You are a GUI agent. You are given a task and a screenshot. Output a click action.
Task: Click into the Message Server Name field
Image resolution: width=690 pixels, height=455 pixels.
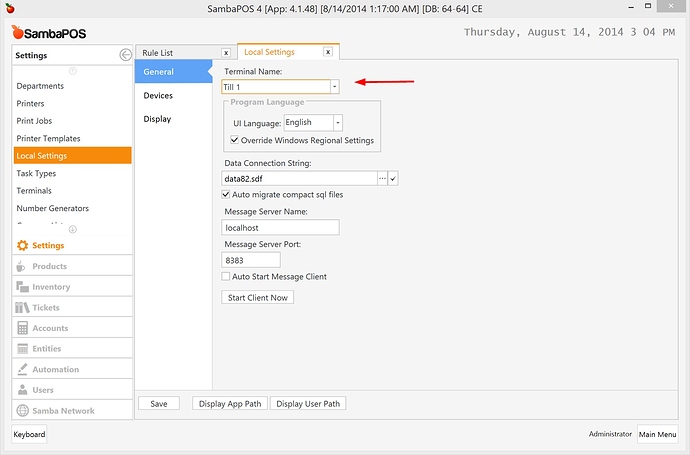[280, 228]
